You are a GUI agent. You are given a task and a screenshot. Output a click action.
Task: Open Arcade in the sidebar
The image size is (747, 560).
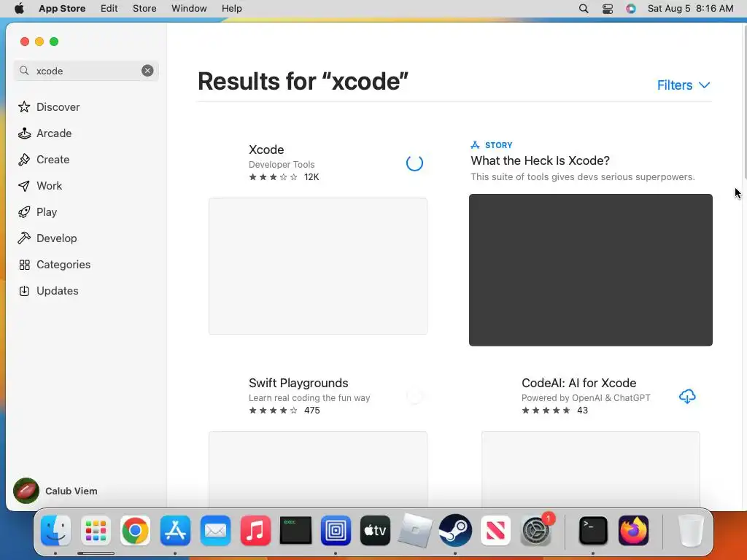point(44,133)
